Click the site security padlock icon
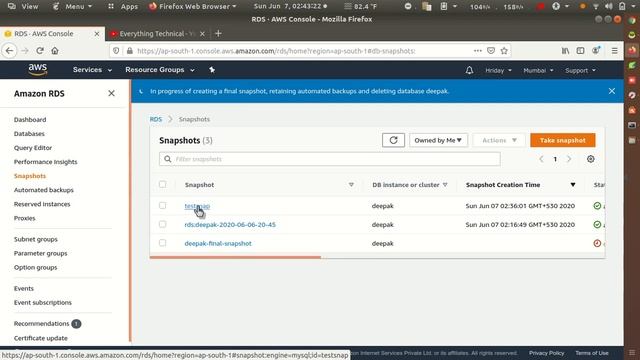 click(x=130, y=51)
